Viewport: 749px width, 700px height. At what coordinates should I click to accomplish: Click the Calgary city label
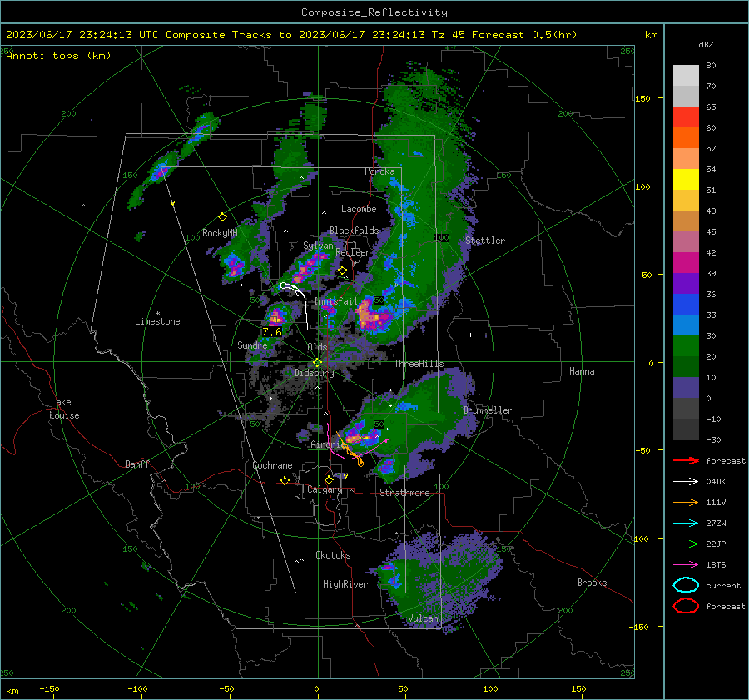325,489
